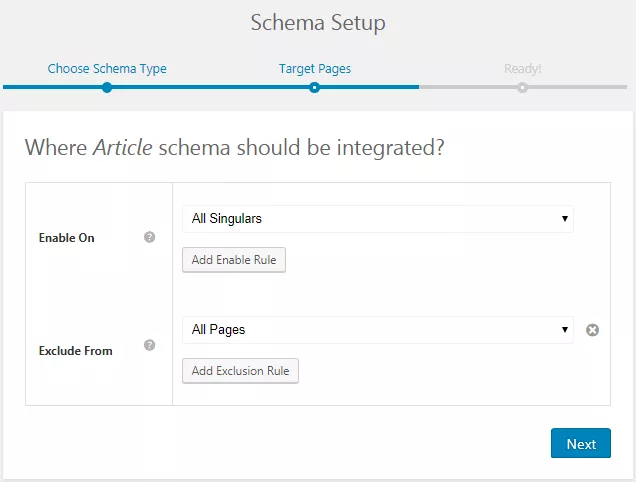The width and height of the screenshot is (636, 482).
Task: Click the blue filled progress bar segment
Action: pos(210,87)
